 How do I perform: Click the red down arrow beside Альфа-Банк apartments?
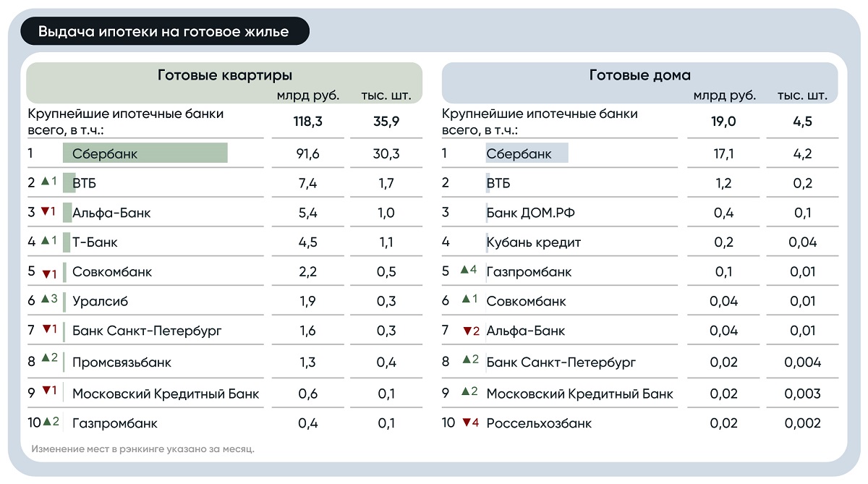[x=44, y=211]
